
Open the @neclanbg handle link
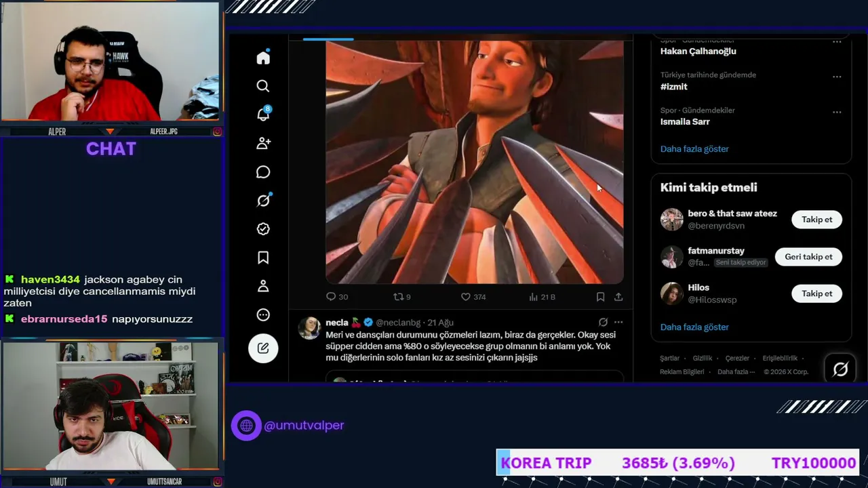(398, 323)
